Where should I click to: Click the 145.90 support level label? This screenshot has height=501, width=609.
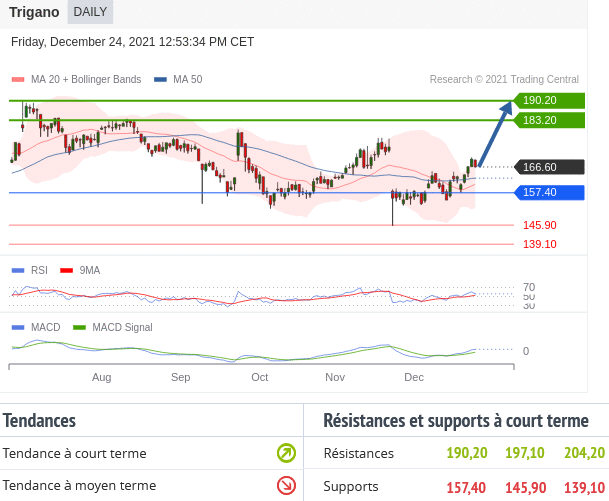coord(539,225)
